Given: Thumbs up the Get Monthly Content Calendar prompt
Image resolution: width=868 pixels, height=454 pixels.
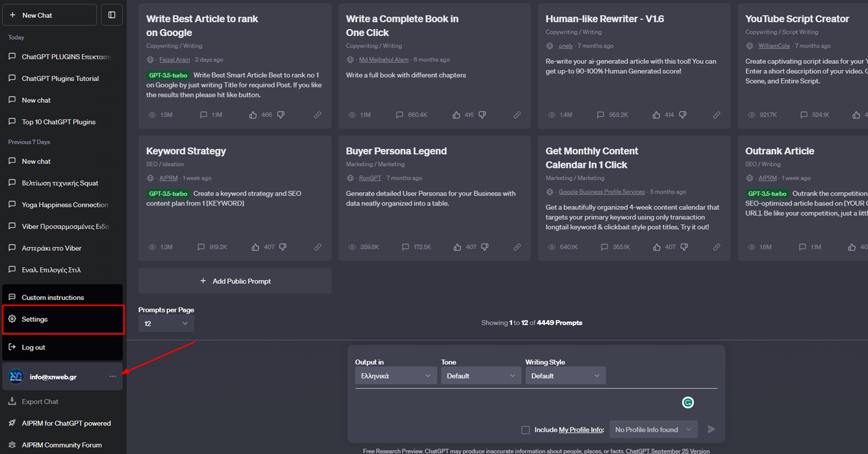Looking at the screenshot, I should click(x=657, y=247).
